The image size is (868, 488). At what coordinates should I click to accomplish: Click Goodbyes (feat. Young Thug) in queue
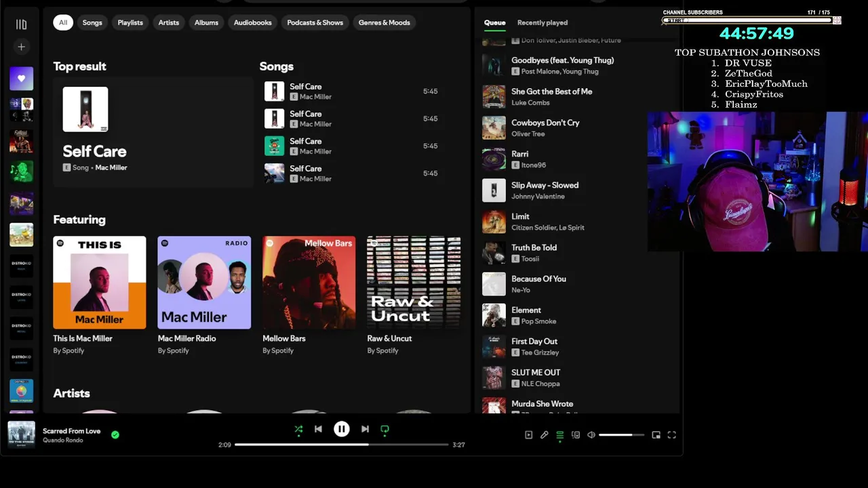click(562, 60)
